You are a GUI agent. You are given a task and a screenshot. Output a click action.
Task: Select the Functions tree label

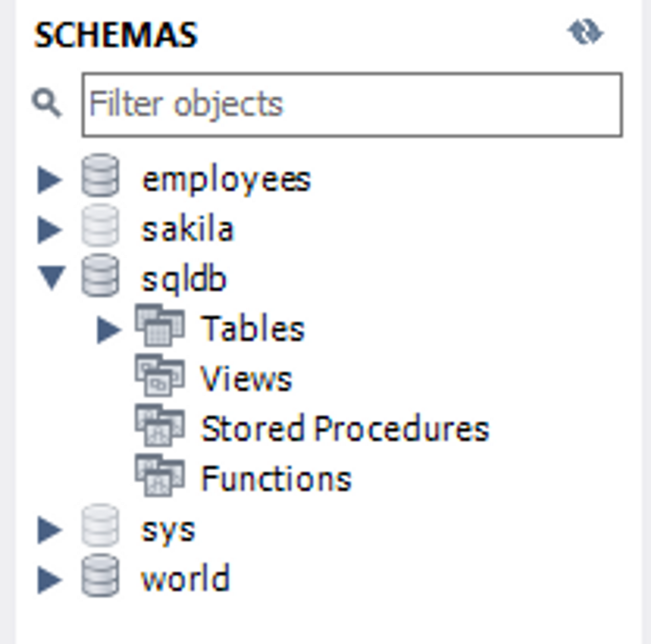pos(276,478)
